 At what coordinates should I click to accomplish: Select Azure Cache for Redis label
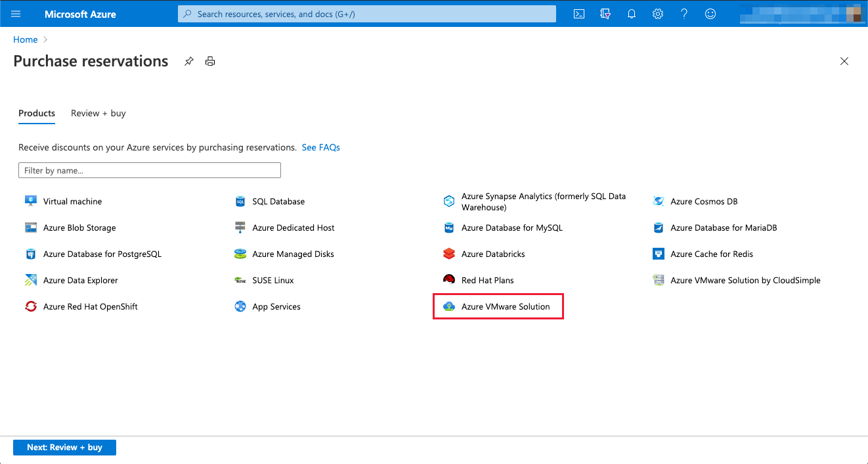(x=712, y=254)
